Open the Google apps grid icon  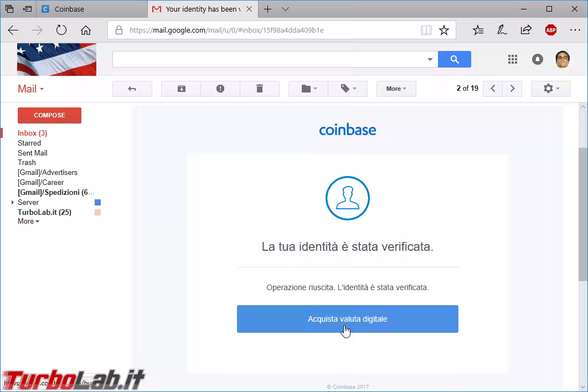(513, 59)
